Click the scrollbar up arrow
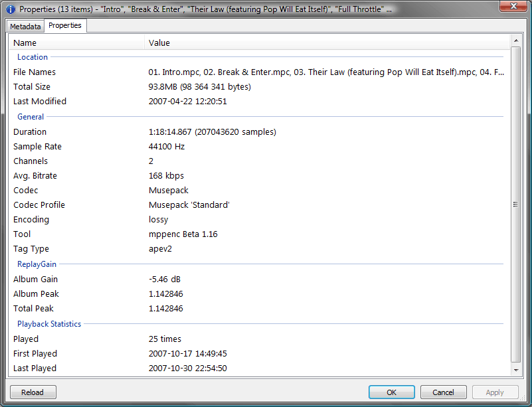Screen dimensions: 532x407 (515, 42)
